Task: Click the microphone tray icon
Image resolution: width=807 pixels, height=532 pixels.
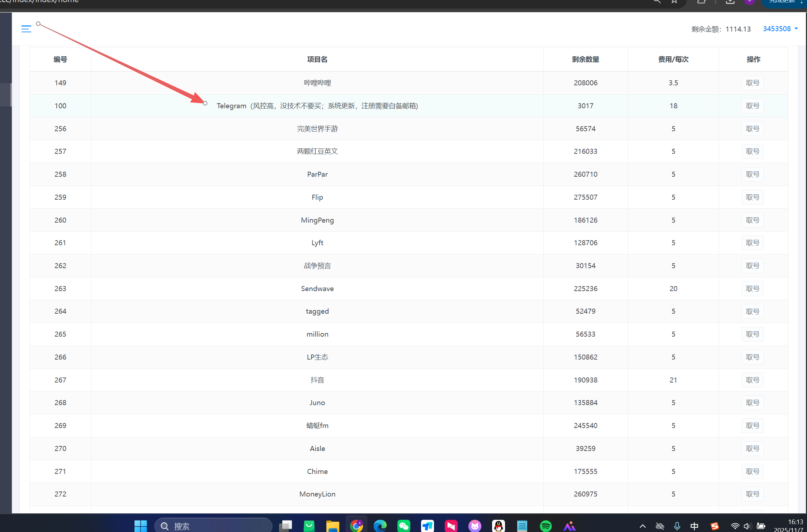Action: pos(677,526)
